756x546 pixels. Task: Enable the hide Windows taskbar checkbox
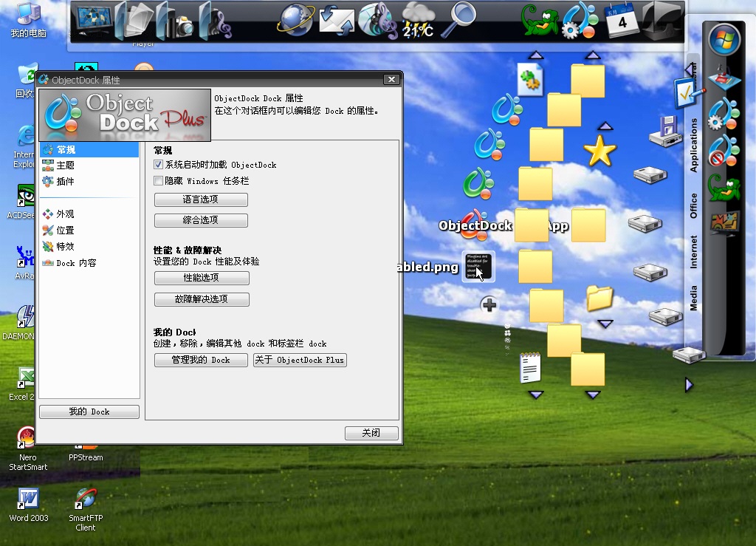point(158,181)
